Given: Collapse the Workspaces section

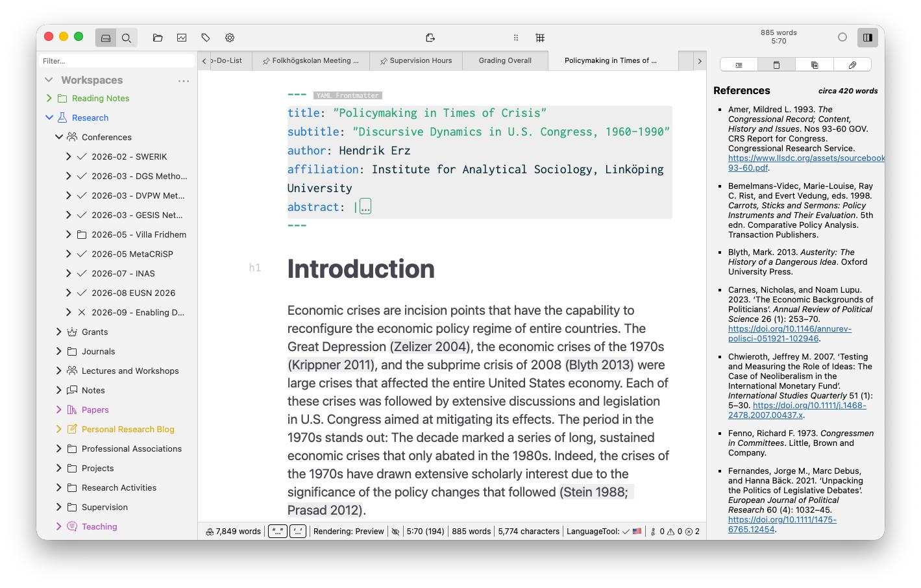Looking at the screenshot, I should click(49, 80).
